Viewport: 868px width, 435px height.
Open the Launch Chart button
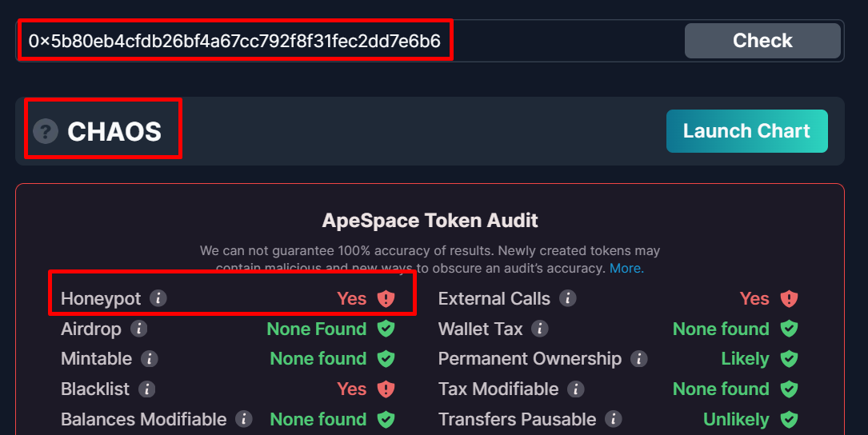click(746, 131)
